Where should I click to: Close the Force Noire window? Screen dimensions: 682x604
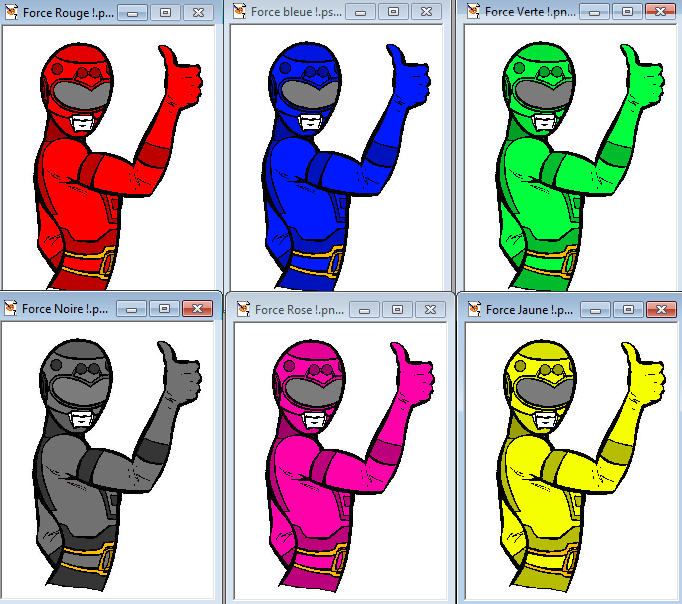pyautogui.click(x=197, y=309)
